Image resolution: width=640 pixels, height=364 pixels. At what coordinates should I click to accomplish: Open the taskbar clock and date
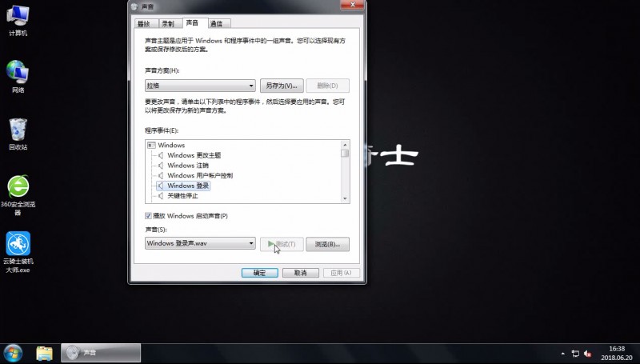(617, 354)
